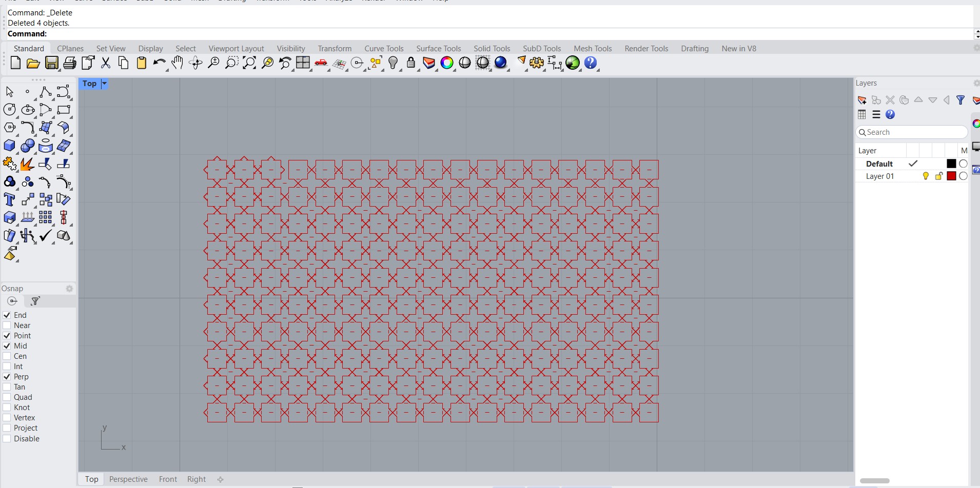Select the Pan hand tool
Screen dimensions: 980x488
[x=177, y=63]
